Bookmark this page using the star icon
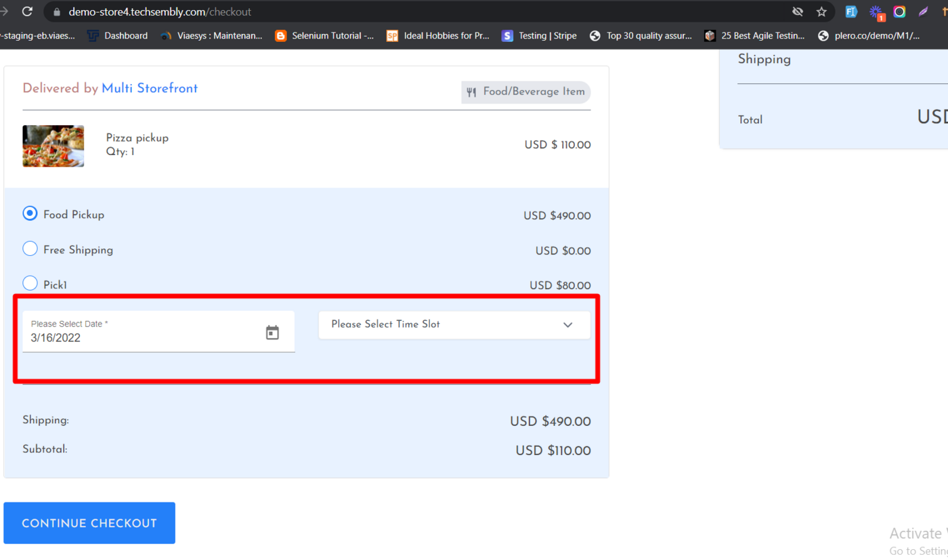The image size is (948, 560). click(821, 12)
